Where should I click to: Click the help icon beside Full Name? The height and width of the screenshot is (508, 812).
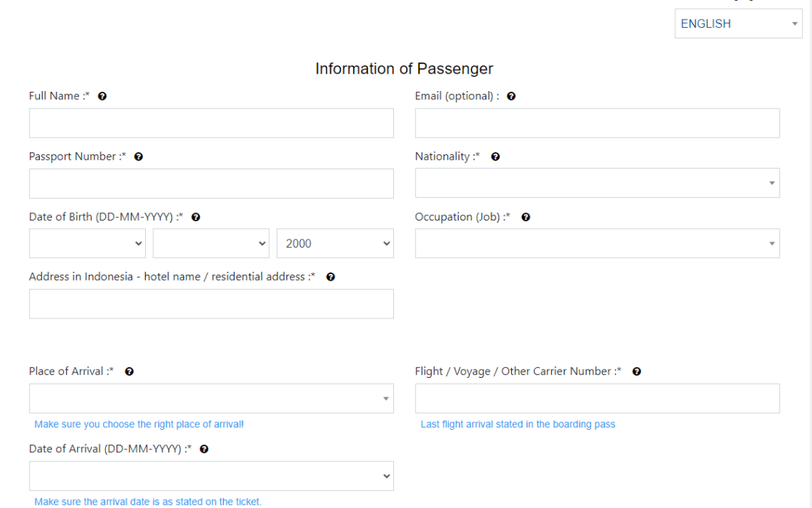(102, 96)
